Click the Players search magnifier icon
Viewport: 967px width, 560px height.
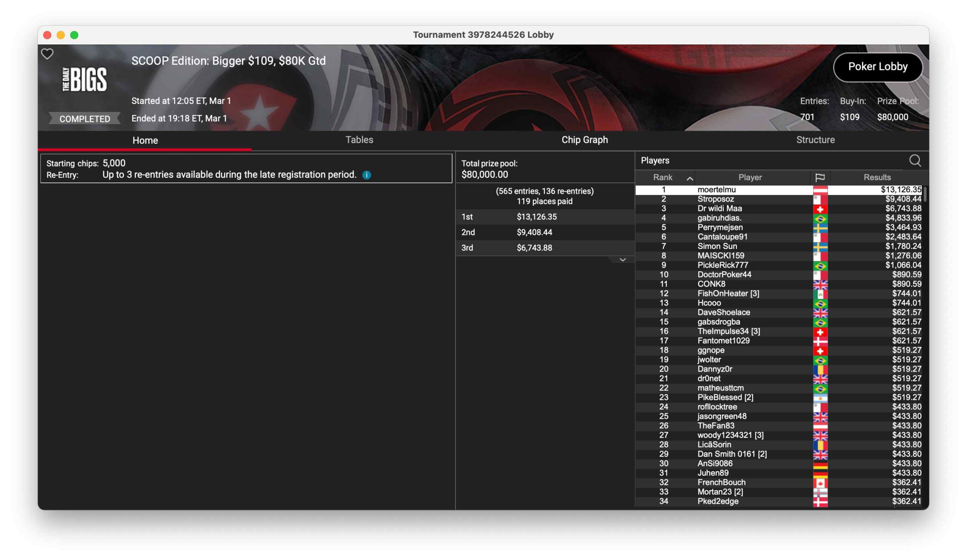915,160
